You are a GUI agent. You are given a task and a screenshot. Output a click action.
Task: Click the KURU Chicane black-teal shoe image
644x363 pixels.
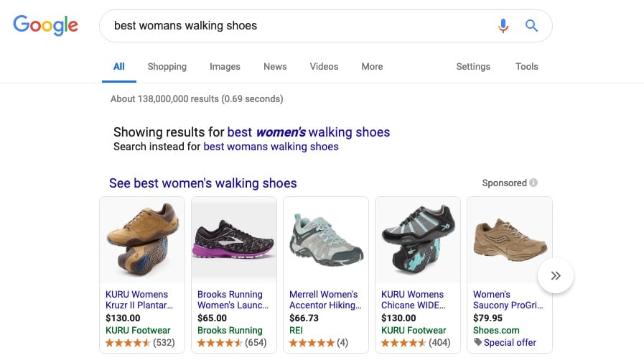pos(418,239)
